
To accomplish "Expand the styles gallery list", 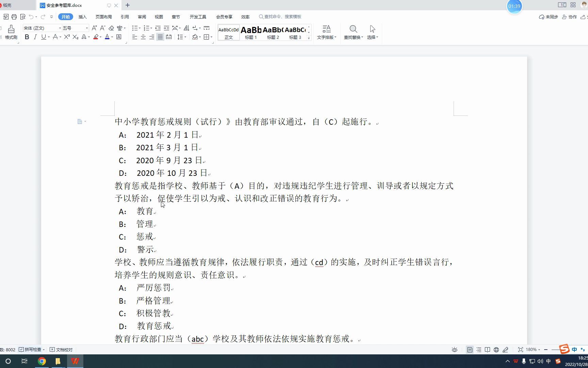I will (309, 38).
